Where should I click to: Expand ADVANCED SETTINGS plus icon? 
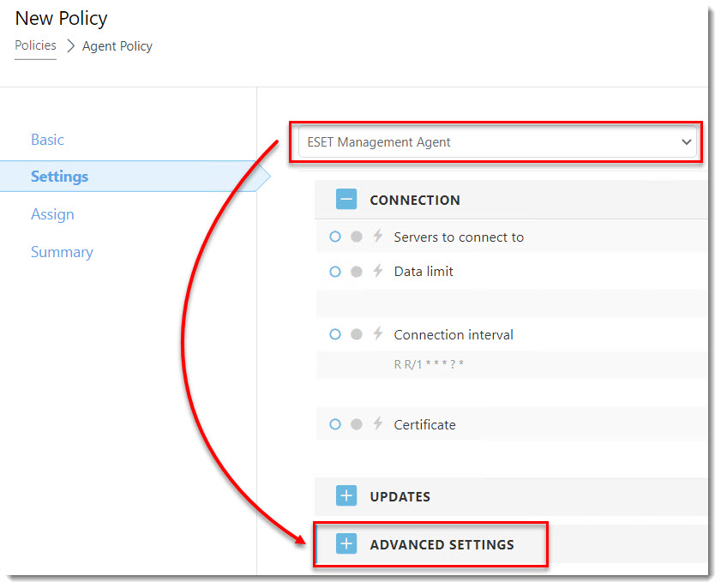coord(346,544)
